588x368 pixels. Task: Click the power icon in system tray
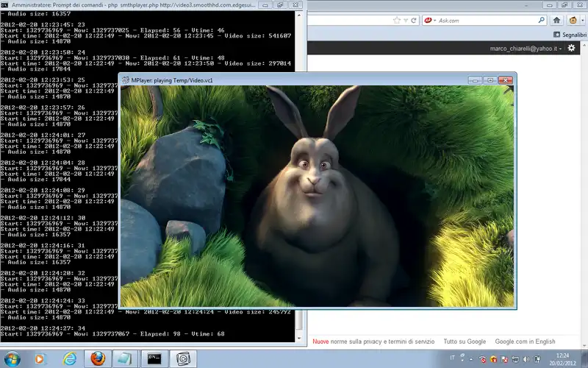(x=537, y=359)
